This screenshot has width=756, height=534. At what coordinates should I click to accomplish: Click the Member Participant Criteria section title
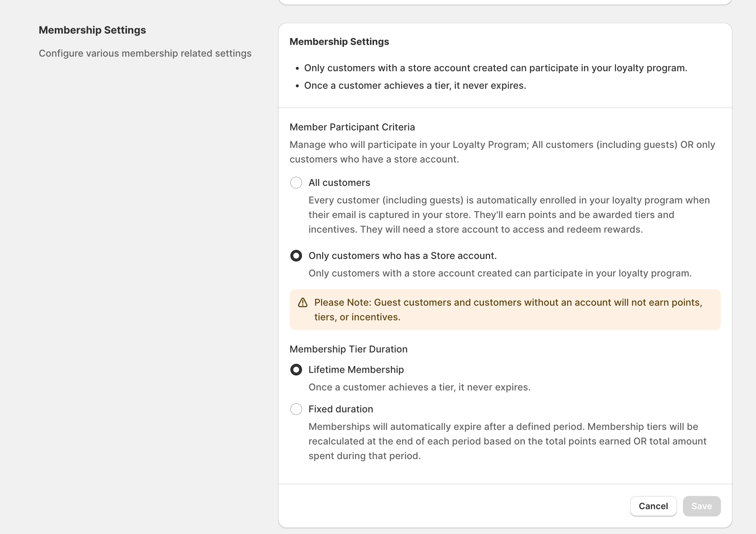[x=352, y=127]
